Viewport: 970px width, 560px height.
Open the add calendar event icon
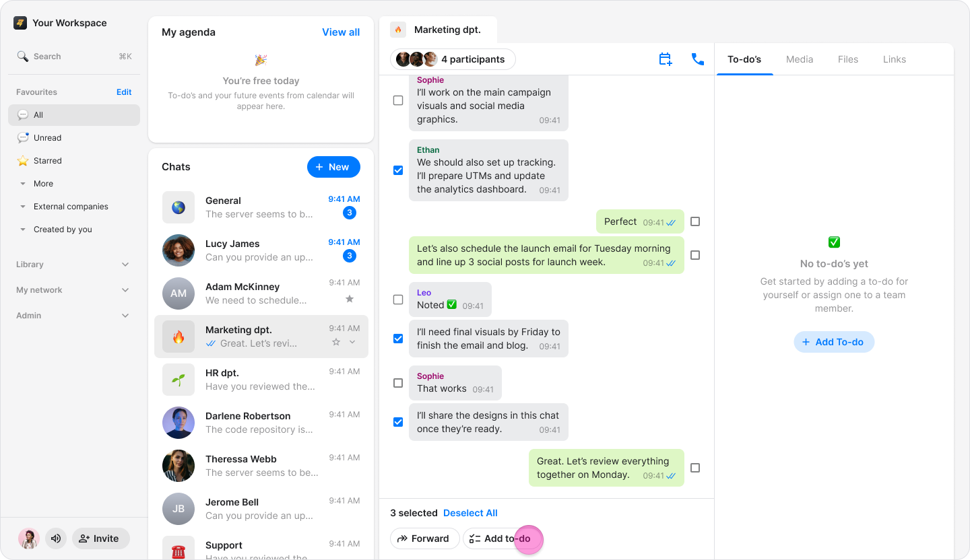(666, 59)
